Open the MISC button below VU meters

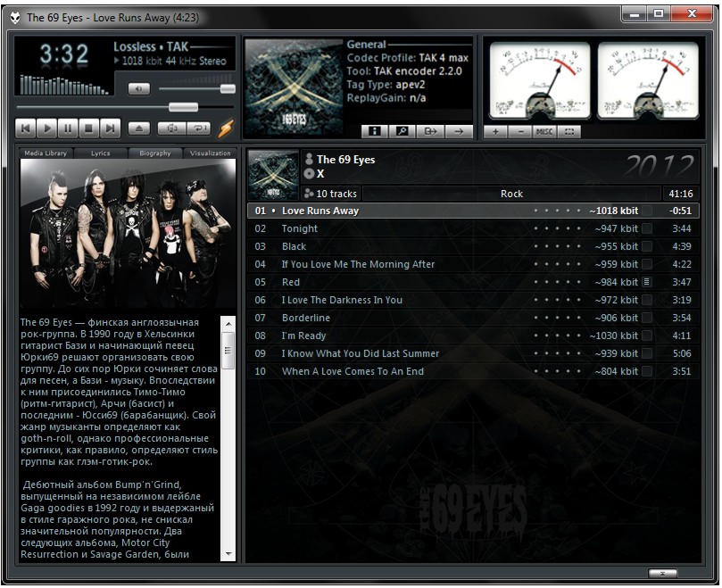[544, 132]
